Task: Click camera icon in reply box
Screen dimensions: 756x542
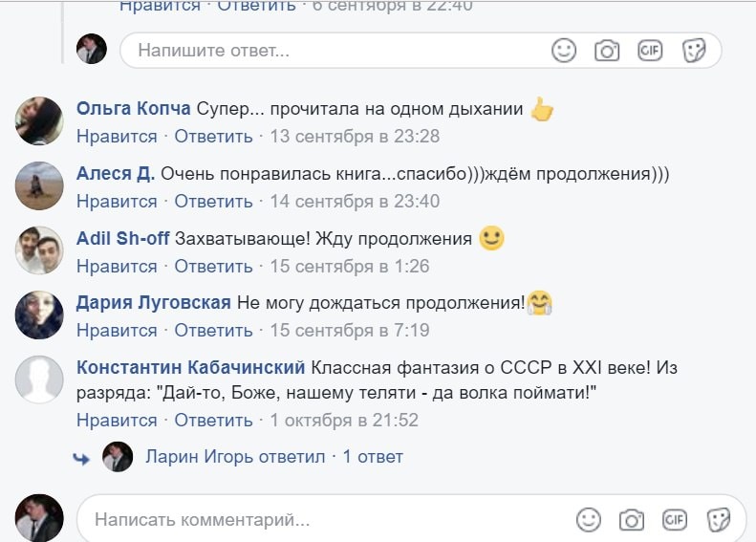Action: (x=607, y=51)
